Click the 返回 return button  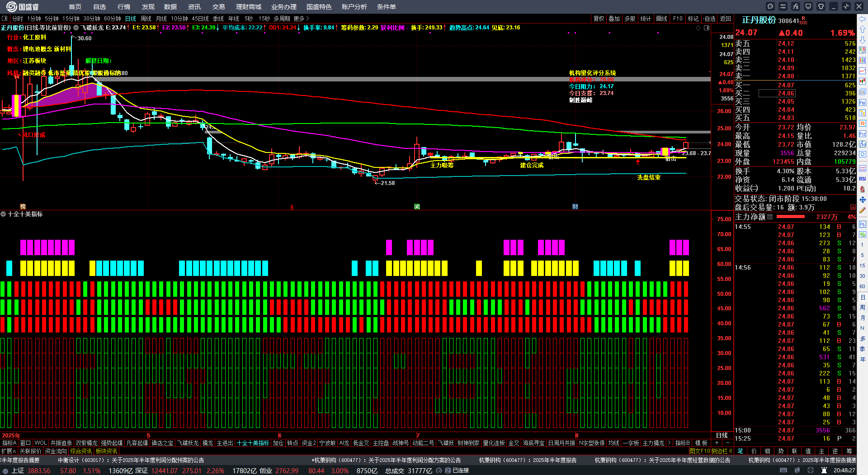[x=725, y=19]
